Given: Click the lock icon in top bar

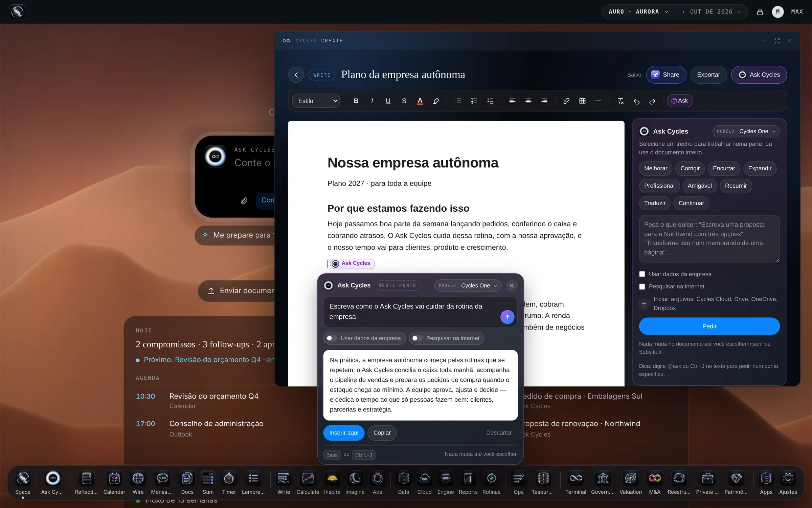Looking at the screenshot, I should (x=760, y=12).
